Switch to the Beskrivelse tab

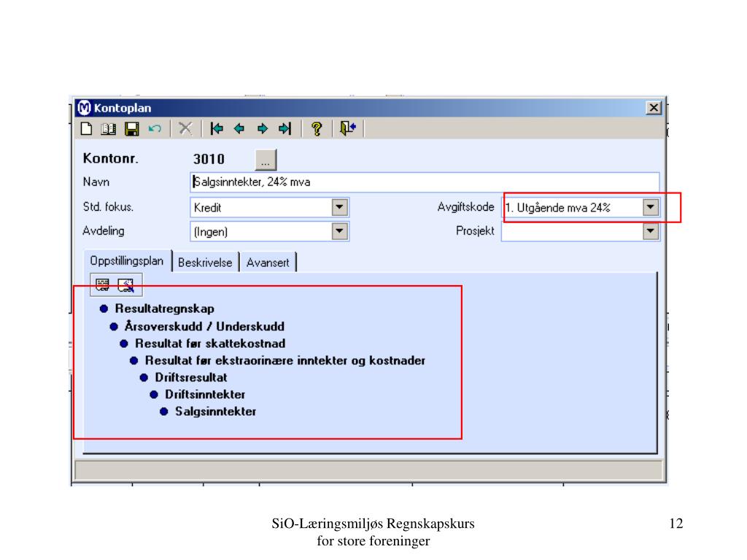click(205, 262)
